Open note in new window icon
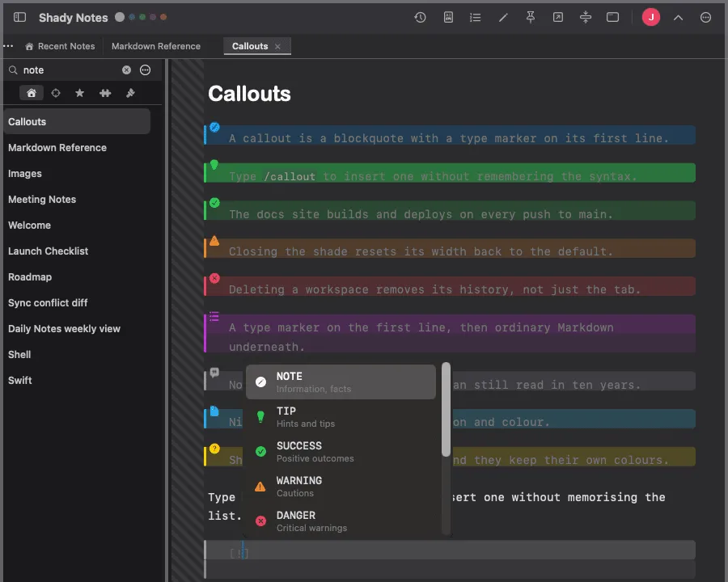 tap(558, 18)
